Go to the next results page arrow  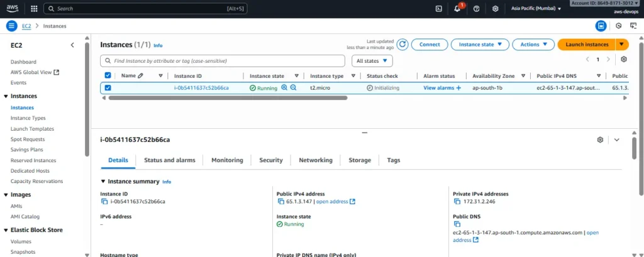coord(608,59)
